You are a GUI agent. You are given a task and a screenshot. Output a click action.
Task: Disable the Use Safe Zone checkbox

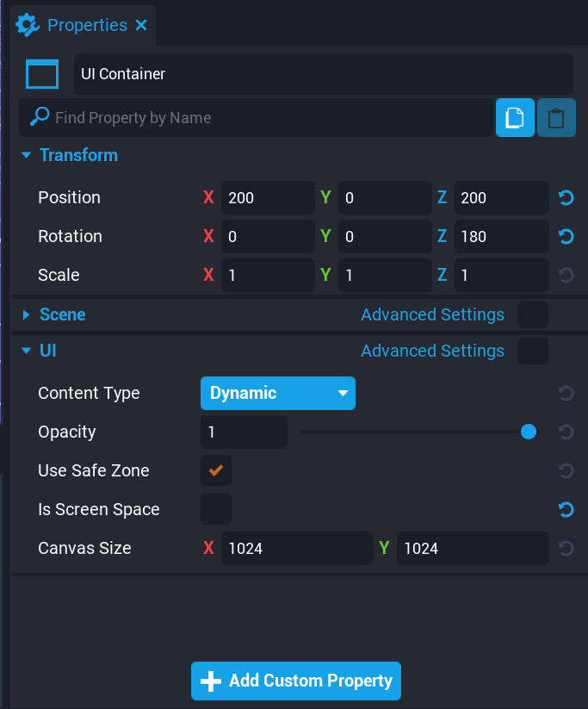pos(216,471)
